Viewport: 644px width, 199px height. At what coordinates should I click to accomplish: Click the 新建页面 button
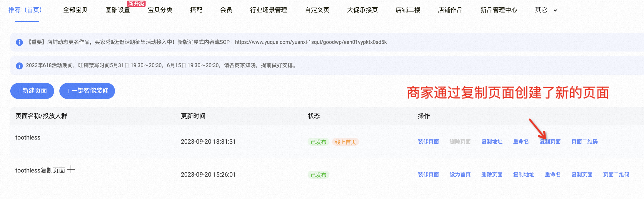point(32,91)
